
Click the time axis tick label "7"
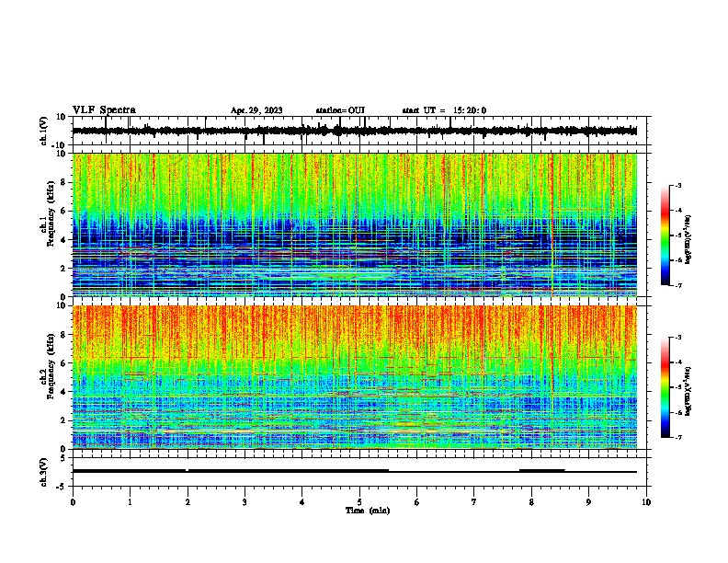474,502
